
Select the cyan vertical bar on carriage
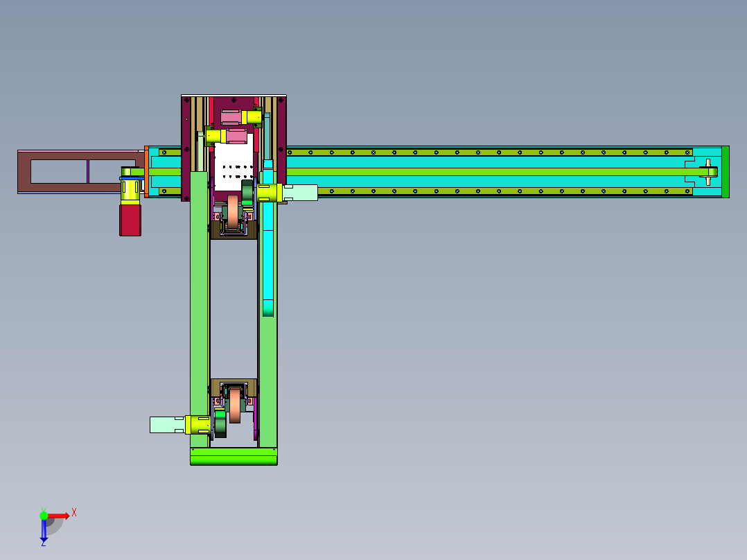coord(268,238)
